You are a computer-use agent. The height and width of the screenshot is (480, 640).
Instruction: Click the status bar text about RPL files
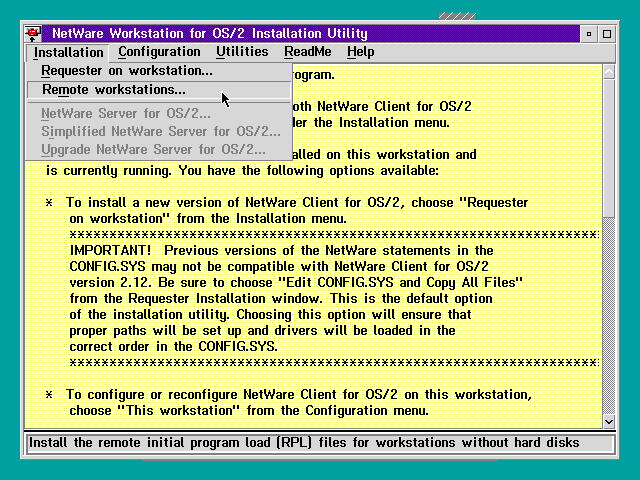(x=304, y=443)
